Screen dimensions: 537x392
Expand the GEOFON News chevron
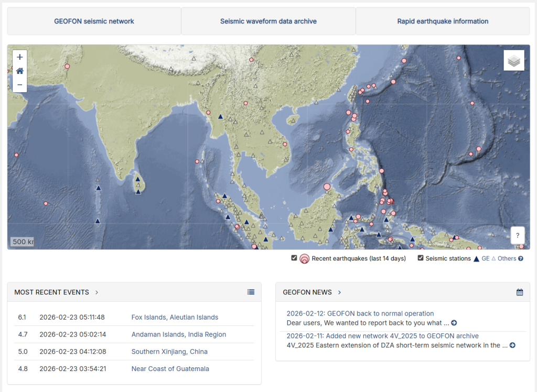(x=339, y=292)
